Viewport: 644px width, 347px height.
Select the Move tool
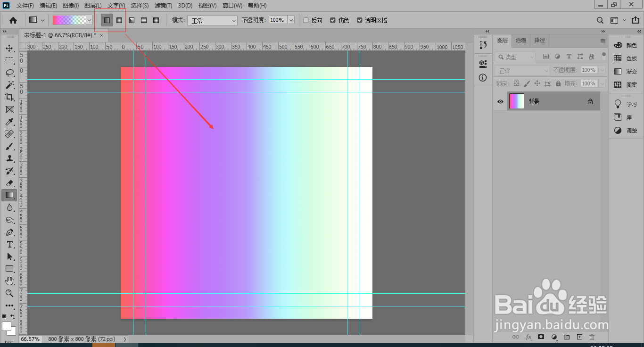pyautogui.click(x=9, y=48)
